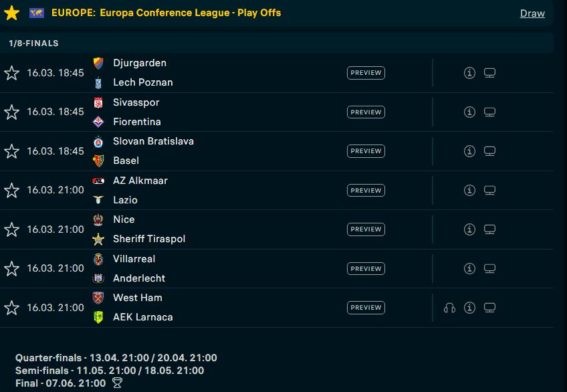Open the Sheriff Tiraspol team name

149,239
